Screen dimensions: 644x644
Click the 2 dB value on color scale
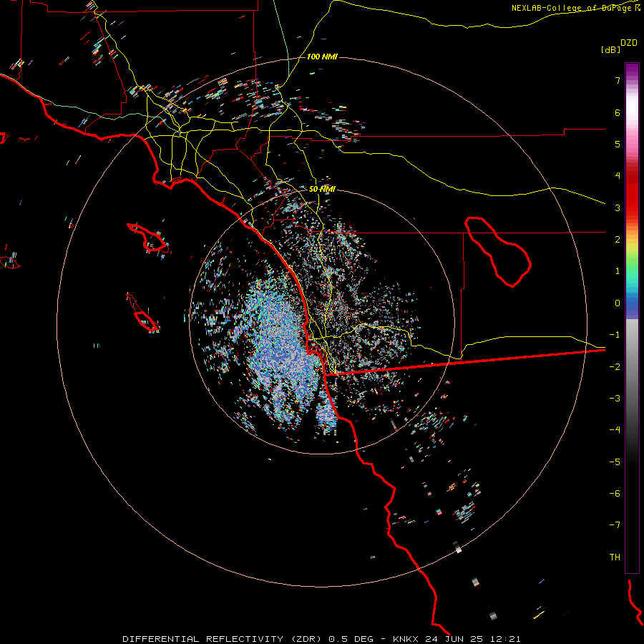pyautogui.click(x=618, y=240)
